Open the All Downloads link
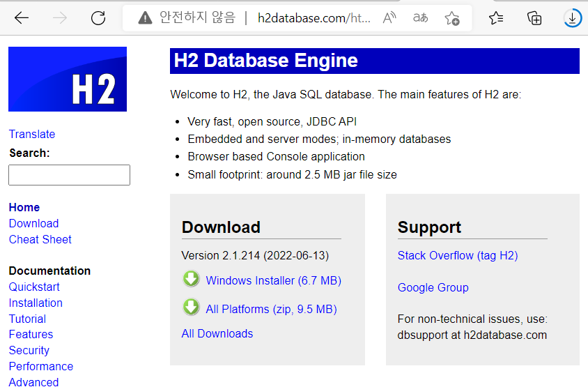This screenshot has width=588, height=387. click(217, 334)
